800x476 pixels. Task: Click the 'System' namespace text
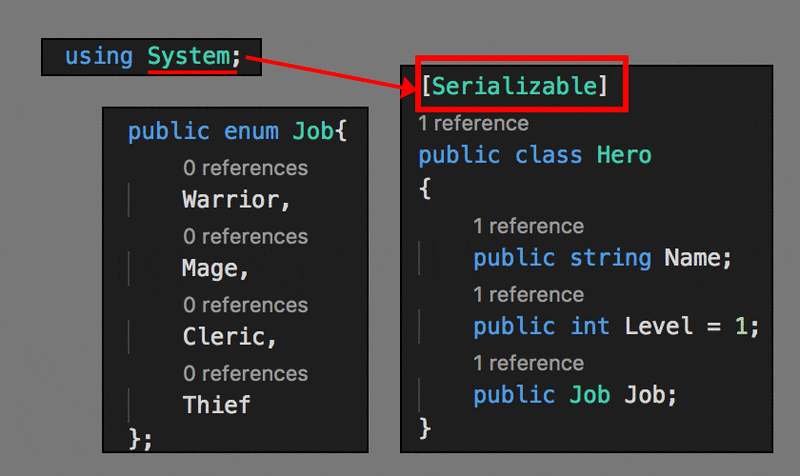[189, 56]
